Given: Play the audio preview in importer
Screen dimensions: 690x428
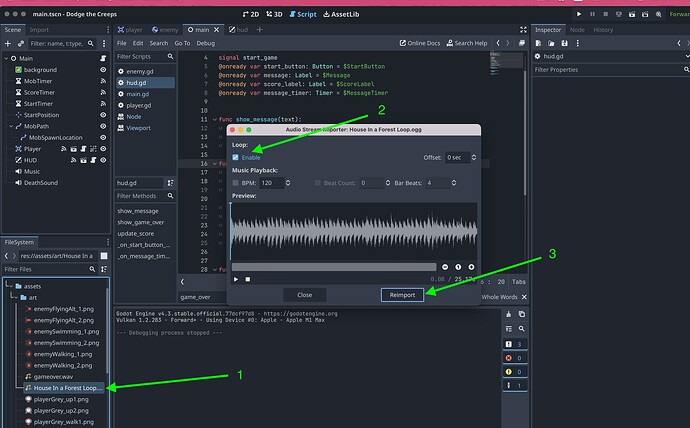Looking at the screenshot, I should (x=237, y=279).
